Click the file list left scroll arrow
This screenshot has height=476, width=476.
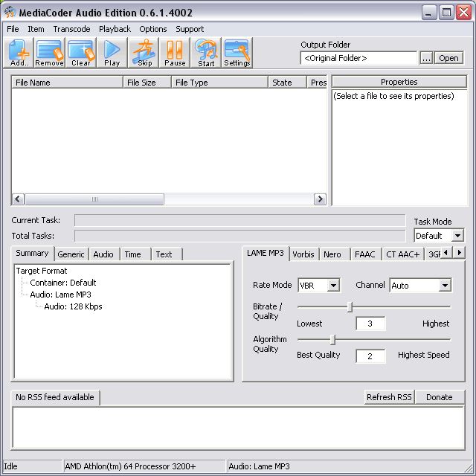click(18, 199)
